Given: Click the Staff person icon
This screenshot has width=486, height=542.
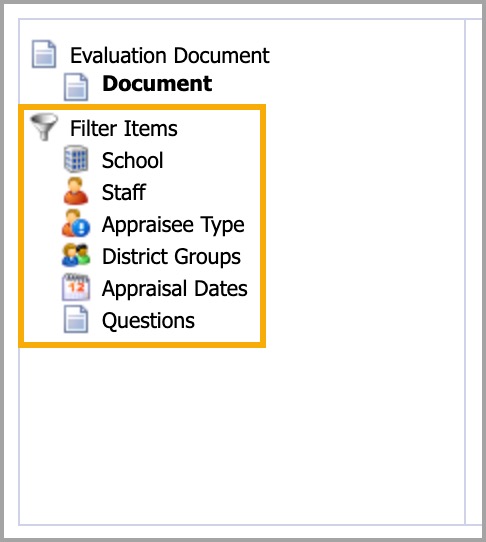Looking at the screenshot, I should [76, 190].
